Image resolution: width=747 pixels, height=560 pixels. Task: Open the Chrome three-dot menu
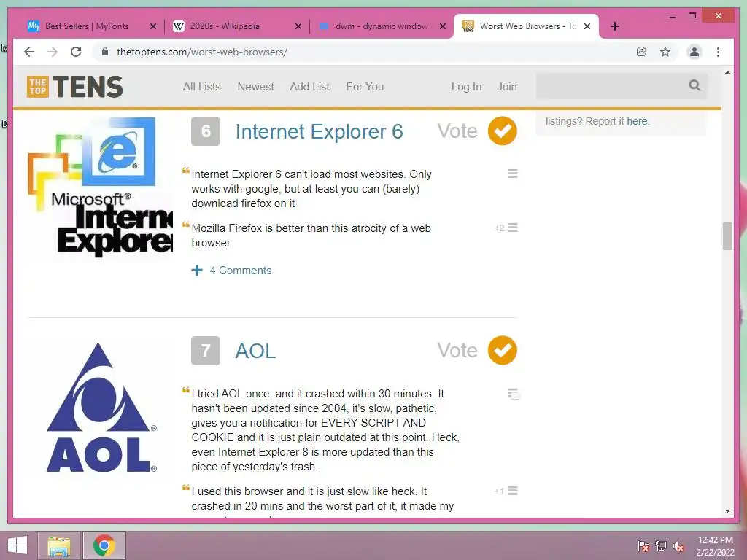pyautogui.click(x=718, y=52)
